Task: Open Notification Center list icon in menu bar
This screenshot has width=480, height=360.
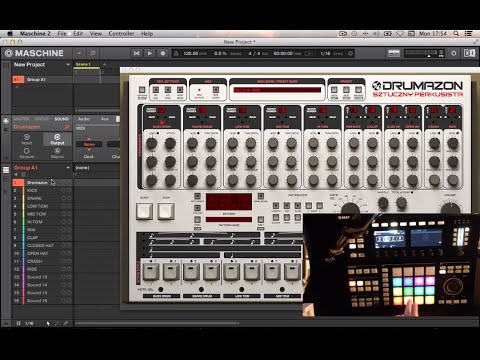Action: click(468, 33)
